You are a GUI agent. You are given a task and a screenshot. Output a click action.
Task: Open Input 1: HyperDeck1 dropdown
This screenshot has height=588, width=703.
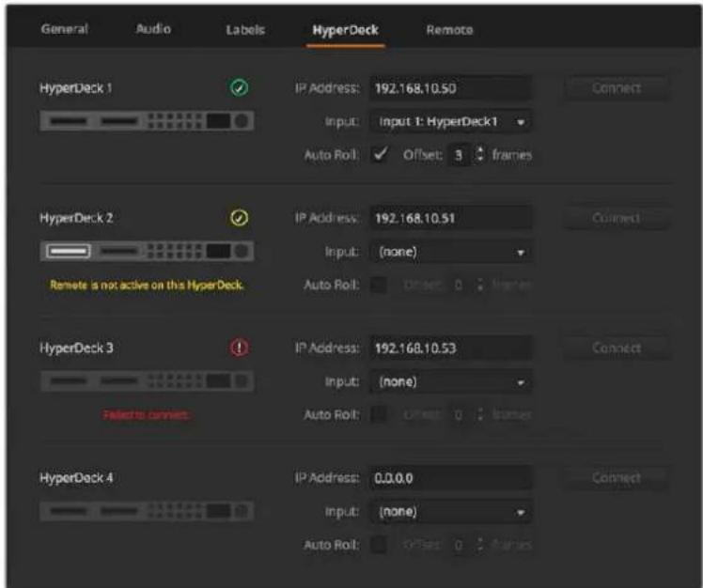(450, 121)
